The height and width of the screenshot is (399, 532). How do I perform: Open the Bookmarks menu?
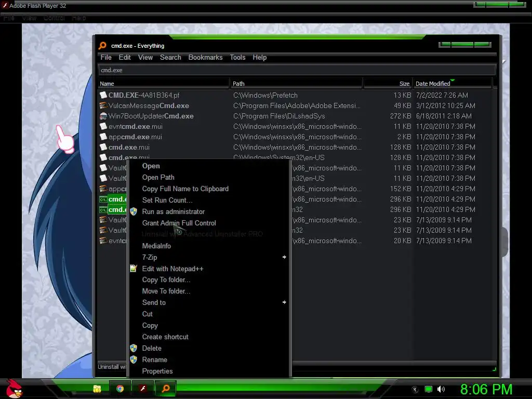(205, 57)
